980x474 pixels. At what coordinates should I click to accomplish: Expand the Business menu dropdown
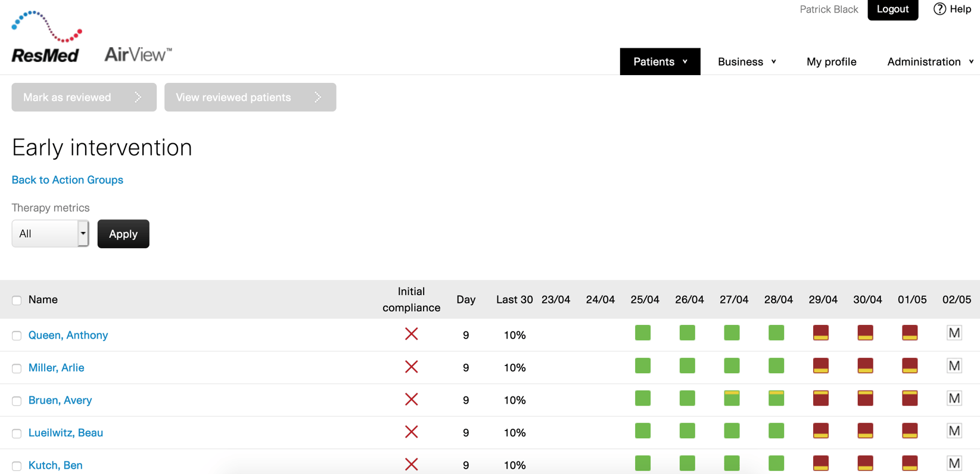[746, 62]
